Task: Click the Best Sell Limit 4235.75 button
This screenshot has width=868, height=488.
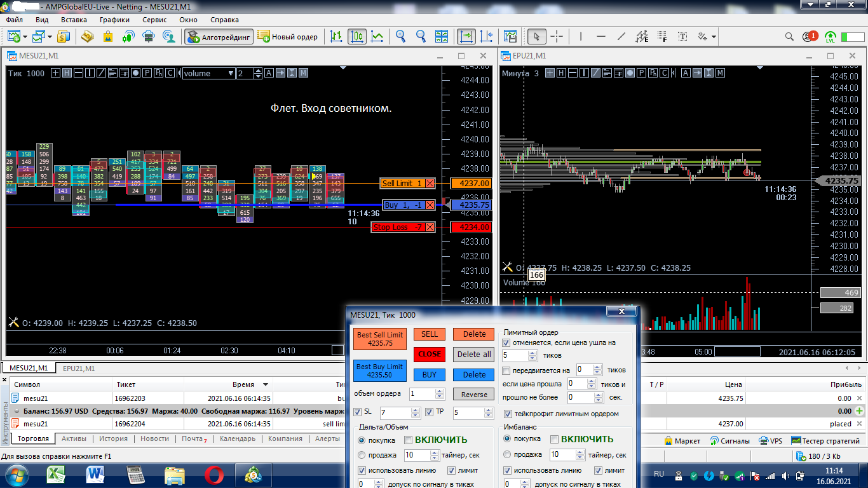Action: click(380, 339)
